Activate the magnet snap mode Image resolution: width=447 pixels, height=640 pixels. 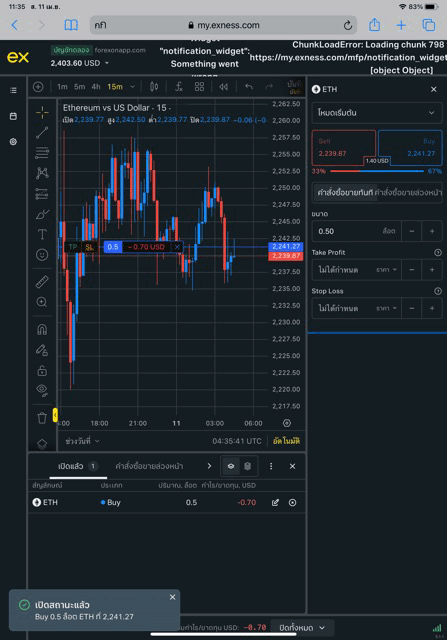(x=42, y=329)
